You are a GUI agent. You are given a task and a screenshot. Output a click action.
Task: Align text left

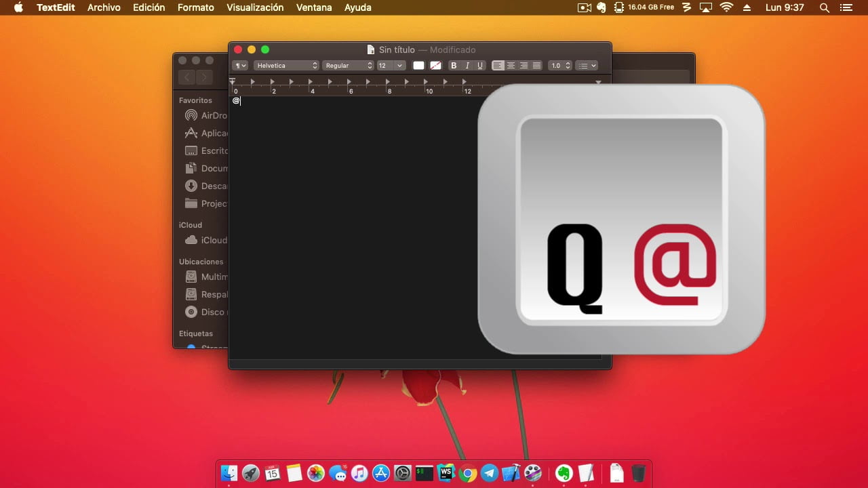(498, 66)
